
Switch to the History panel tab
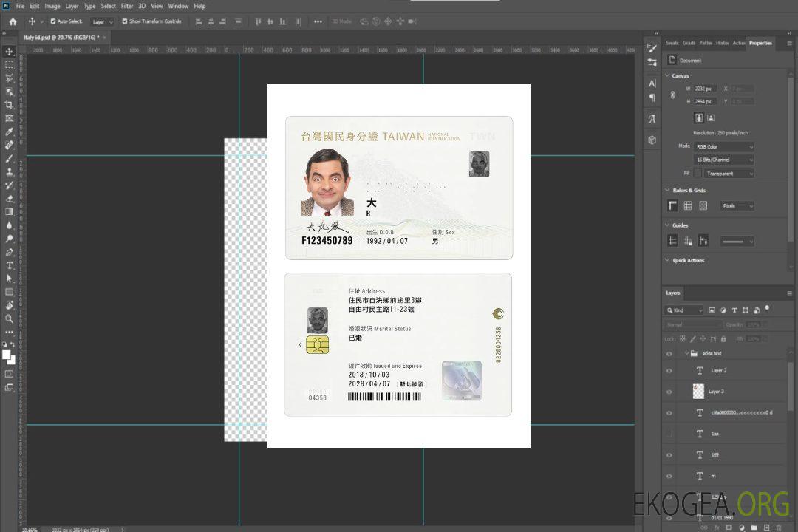(x=722, y=43)
